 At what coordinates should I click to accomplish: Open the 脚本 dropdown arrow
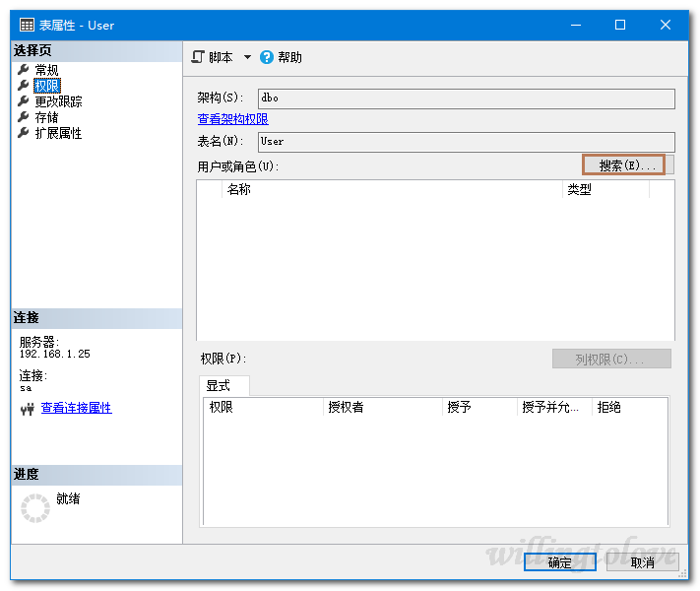click(x=247, y=57)
